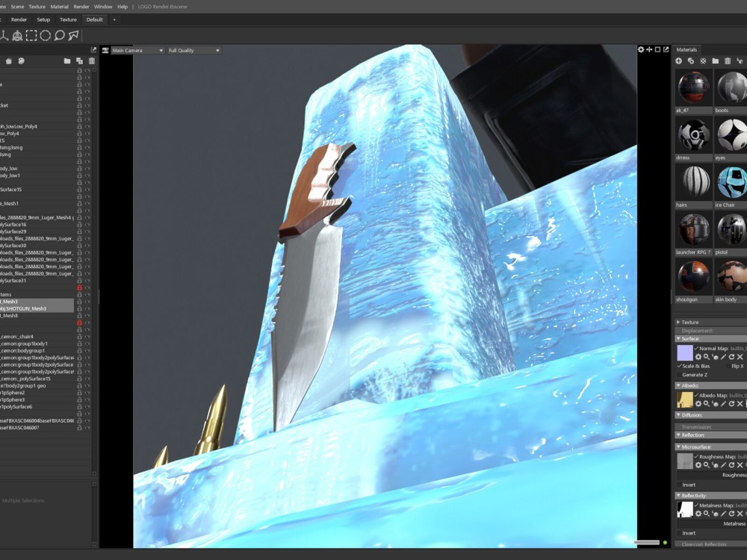Open the Scene menu

(17, 7)
